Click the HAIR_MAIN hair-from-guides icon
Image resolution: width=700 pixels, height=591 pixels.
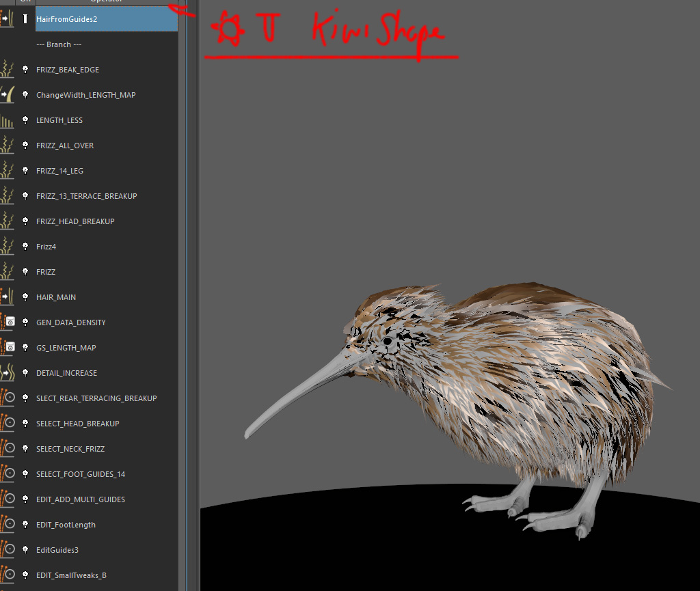pyautogui.click(x=8, y=297)
